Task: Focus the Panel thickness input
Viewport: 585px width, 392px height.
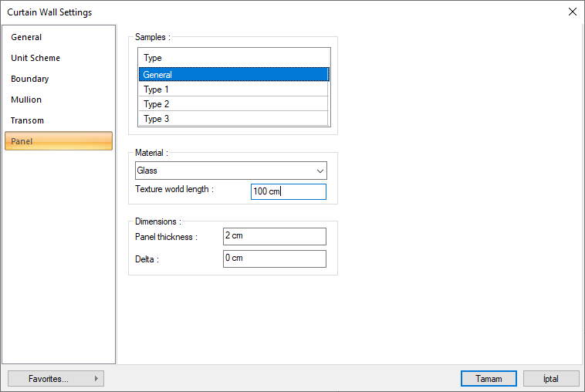Action: click(274, 236)
